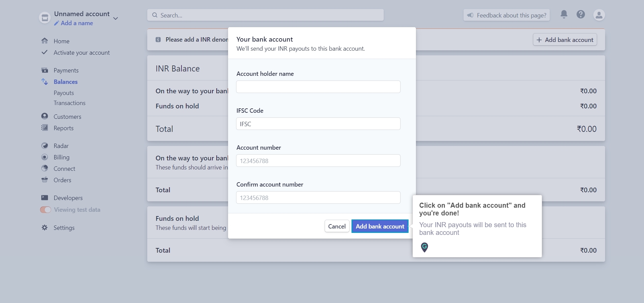This screenshot has height=303, width=644.
Task: Open the profile avatar menu
Action: 599,15
